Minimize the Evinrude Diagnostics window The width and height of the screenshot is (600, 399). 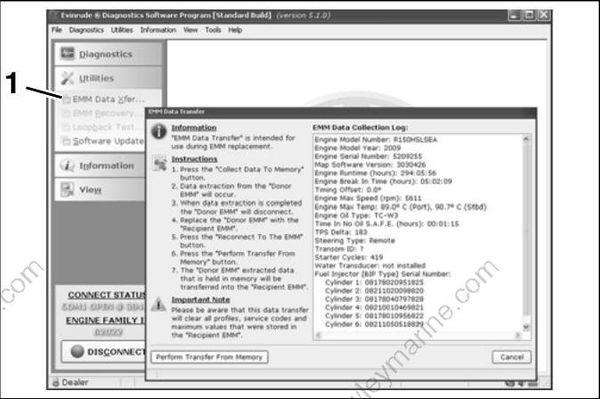(514, 16)
